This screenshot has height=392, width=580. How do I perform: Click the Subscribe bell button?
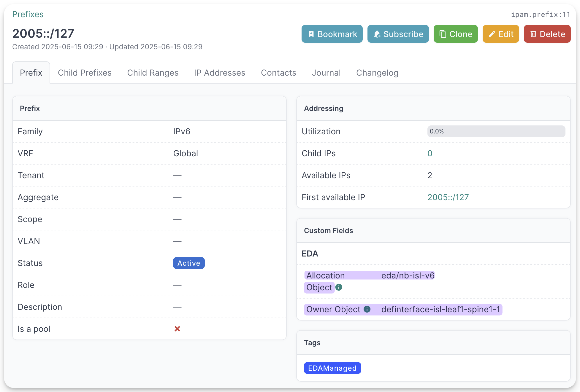(x=398, y=34)
